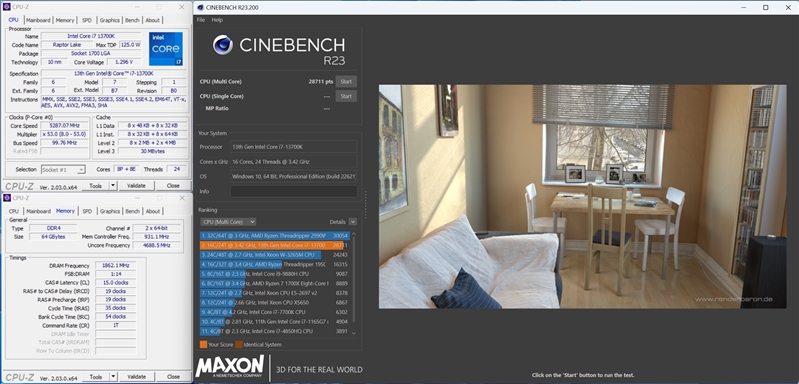The width and height of the screenshot is (799, 384).
Task: Click Validate in top CPU-Z window
Action: [136, 186]
